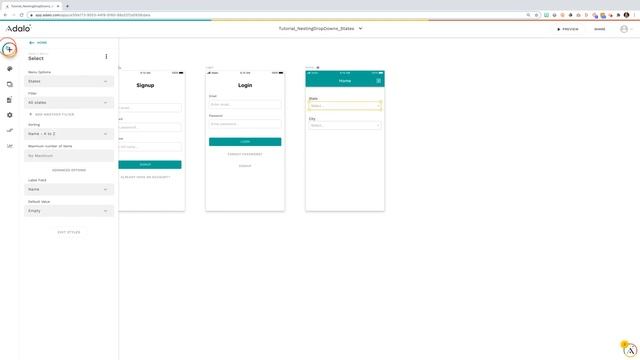Click Already Have an Account link
Image resolution: width=640 pixels, height=360 pixels.
coord(145,177)
